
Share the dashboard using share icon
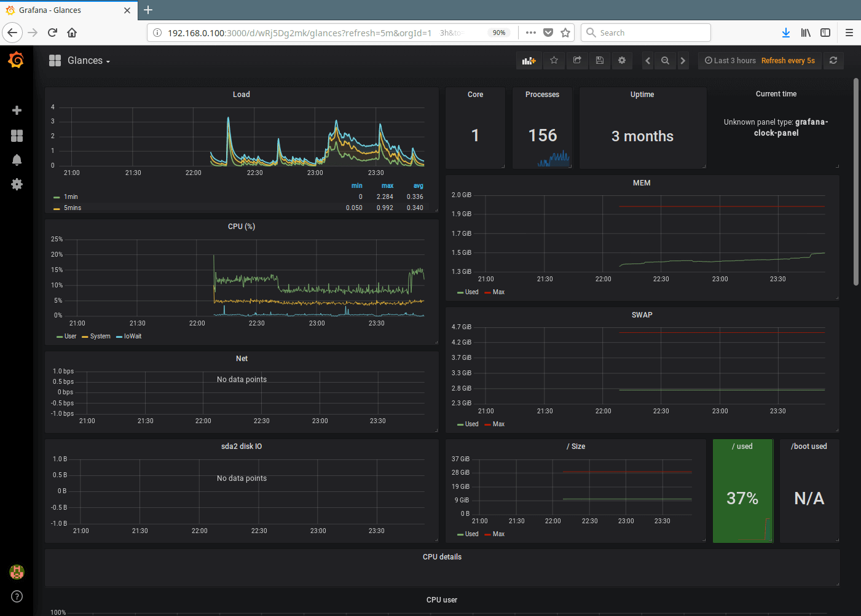coord(577,61)
